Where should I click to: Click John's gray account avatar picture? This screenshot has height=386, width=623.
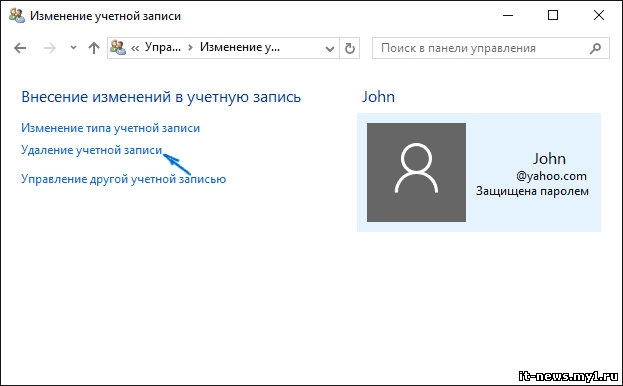point(416,172)
